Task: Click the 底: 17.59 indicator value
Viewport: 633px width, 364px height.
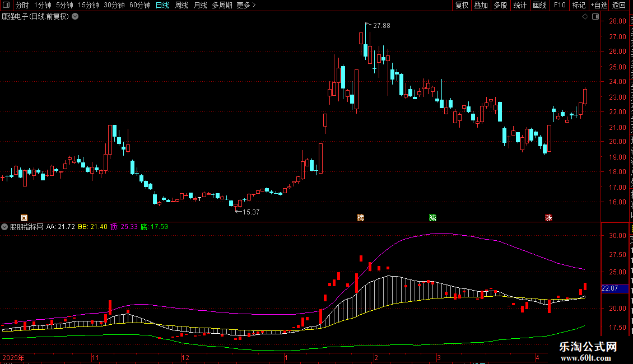Action: pos(154,227)
